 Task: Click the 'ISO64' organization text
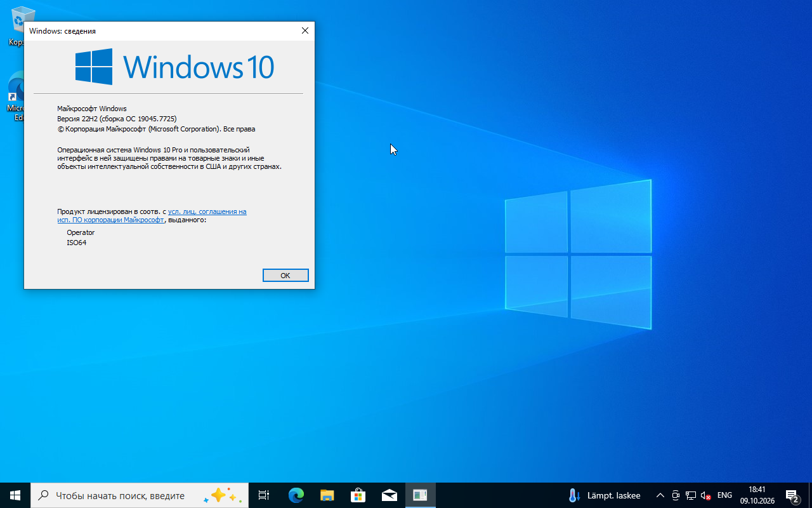[76, 243]
